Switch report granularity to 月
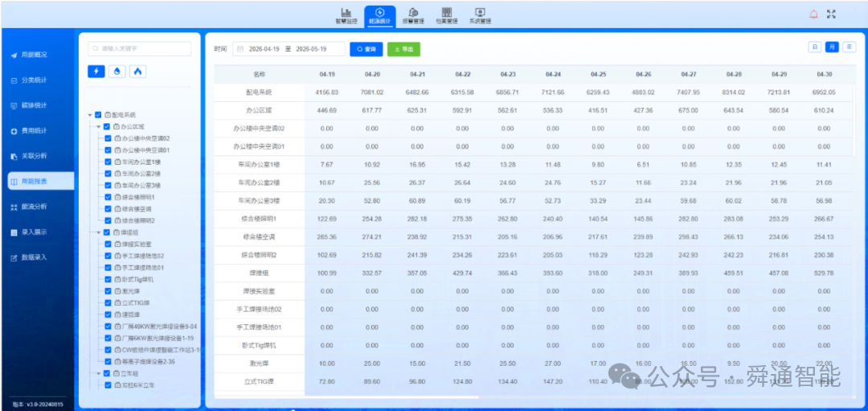Viewport: 868px width, 411px height. (832, 47)
